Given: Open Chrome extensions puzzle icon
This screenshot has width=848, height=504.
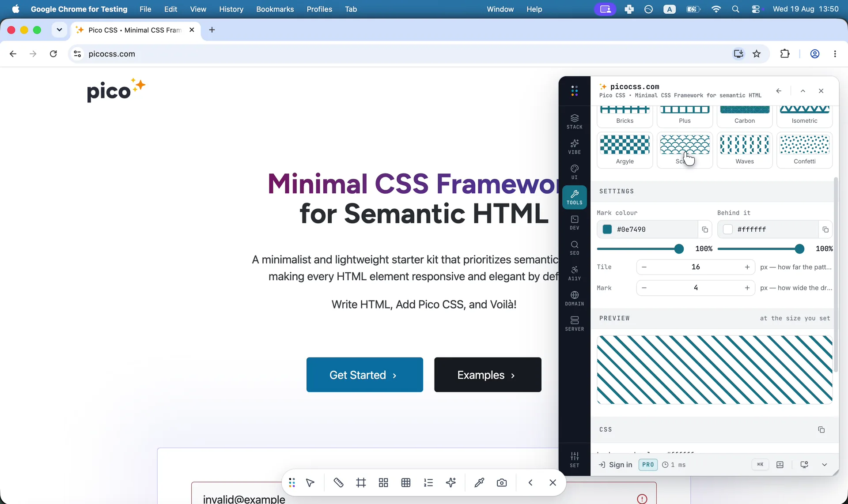Looking at the screenshot, I should click(785, 54).
